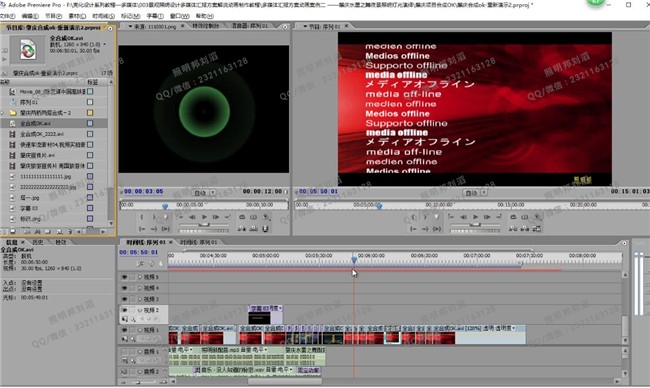
Task: Click the source monitor timecode 00:00:03:05
Action: 143,192
